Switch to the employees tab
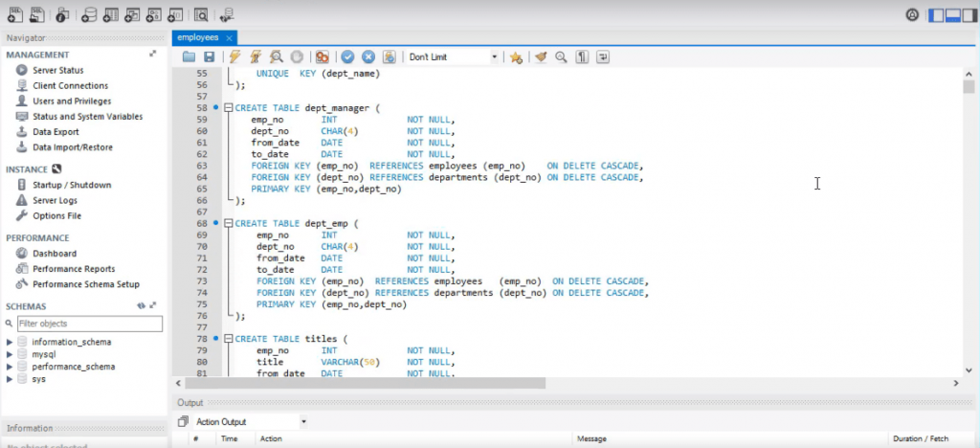The image size is (980, 448). point(201,37)
